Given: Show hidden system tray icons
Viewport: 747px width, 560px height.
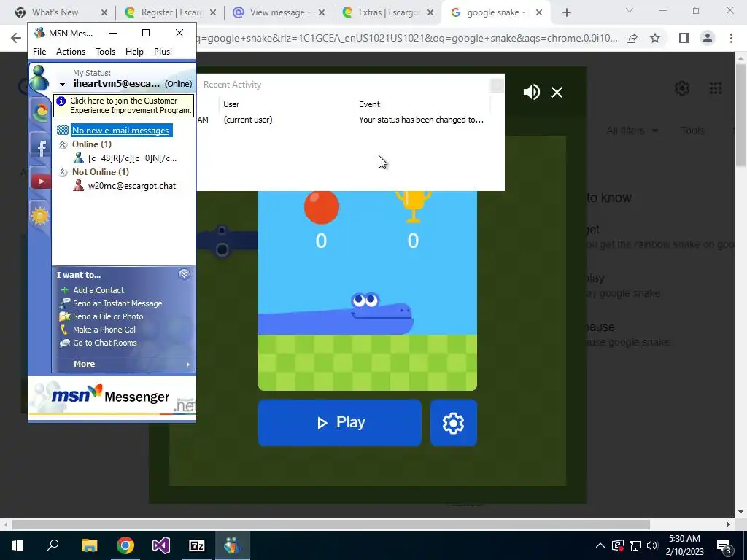Looking at the screenshot, I should coord(600,545).
